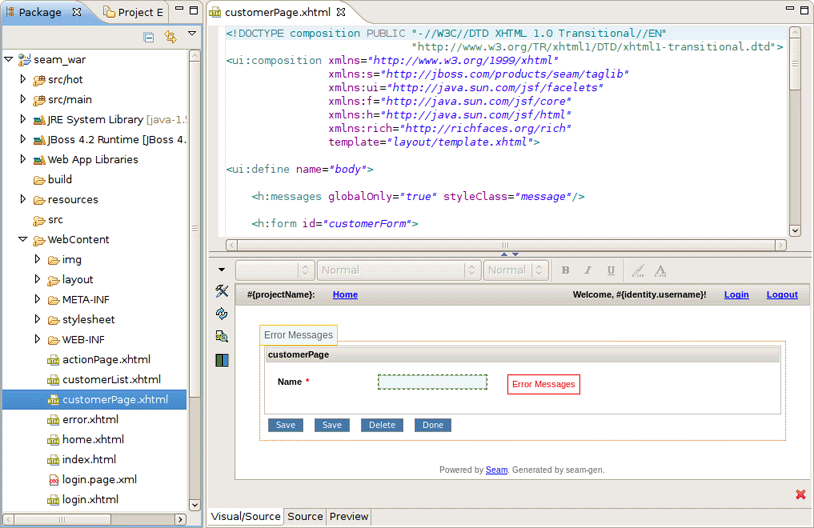Click the Login link in preview
Viewport: 814px width, 528px height.
point(736,294)
